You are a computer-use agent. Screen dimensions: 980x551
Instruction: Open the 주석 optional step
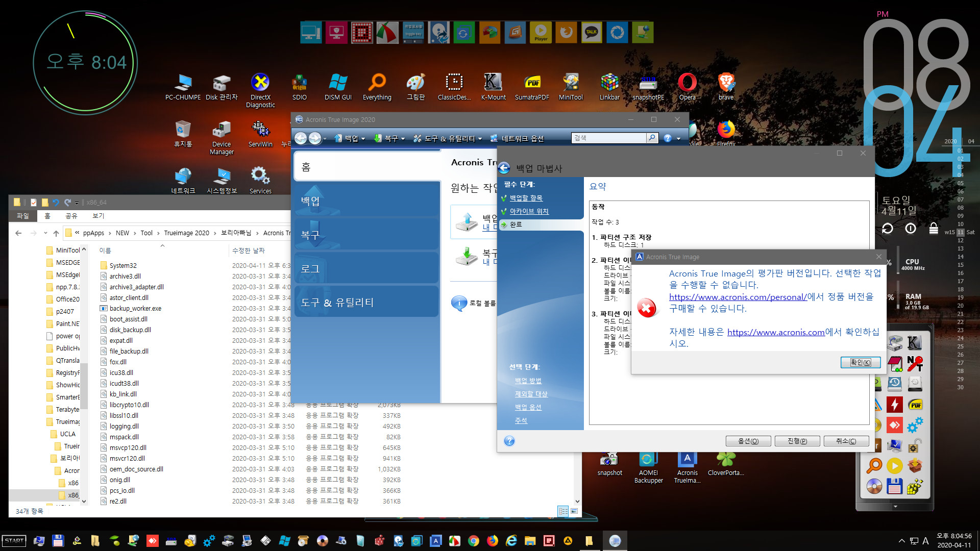point(521,420)
